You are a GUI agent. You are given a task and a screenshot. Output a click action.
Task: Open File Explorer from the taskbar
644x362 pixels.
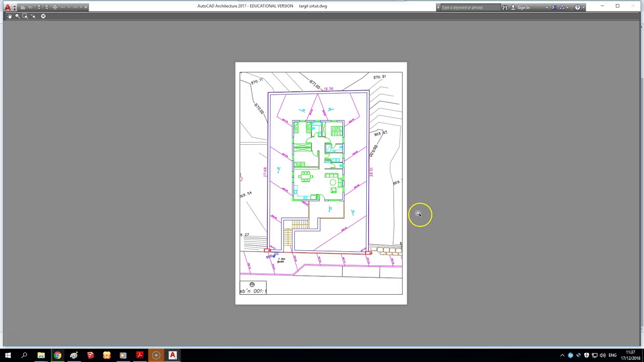coord(41,355)
